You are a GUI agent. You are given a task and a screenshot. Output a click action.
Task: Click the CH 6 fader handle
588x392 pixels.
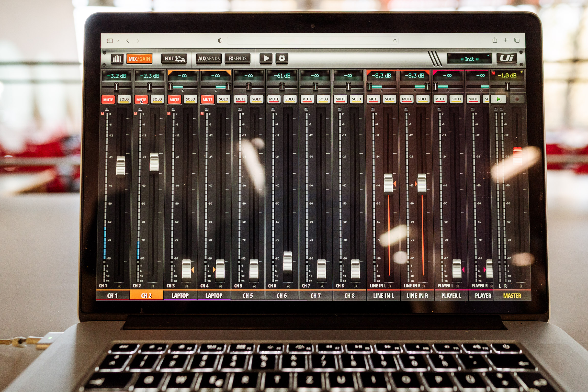point(288,261)
